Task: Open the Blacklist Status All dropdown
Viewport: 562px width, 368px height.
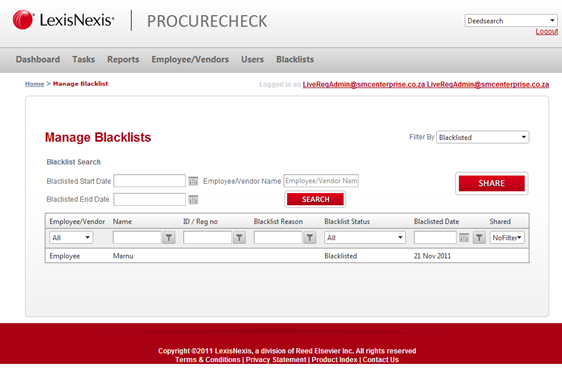Action: tap(365, 238)
